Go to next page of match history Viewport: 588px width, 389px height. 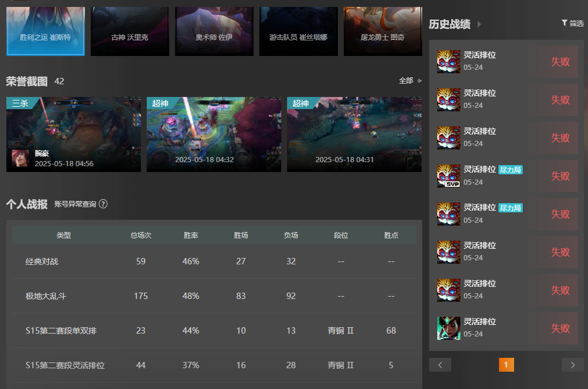[x=572, y=365]
